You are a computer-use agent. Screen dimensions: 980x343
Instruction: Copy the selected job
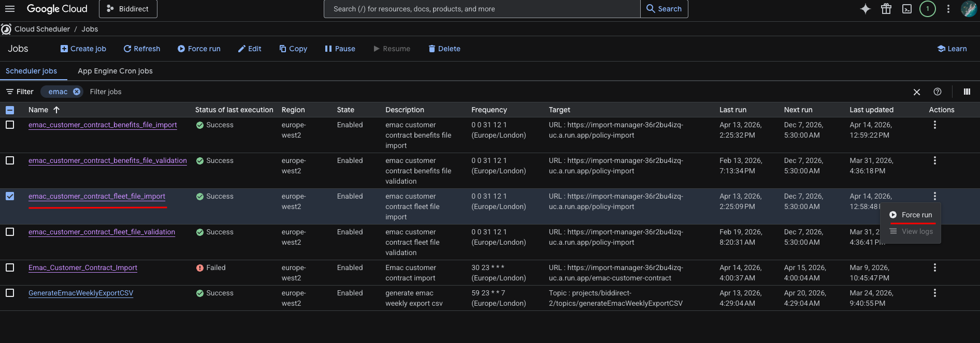pos(293,49)
